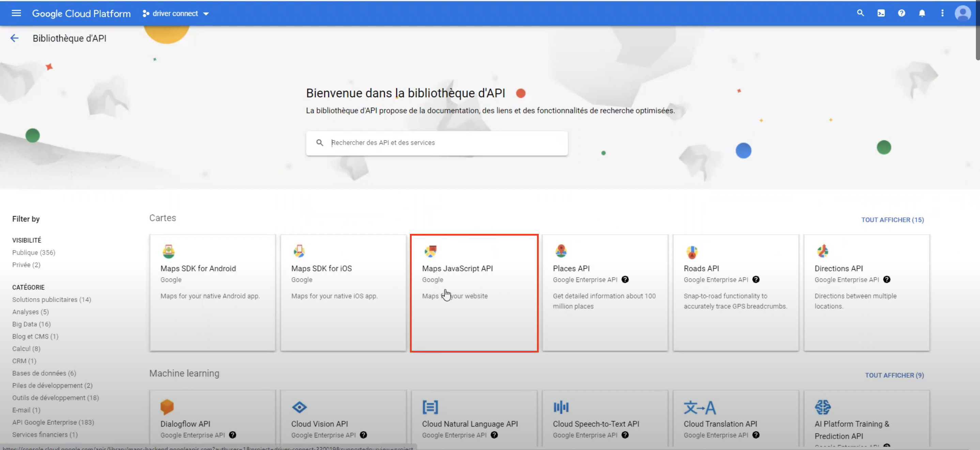Open the Directions API title
The width and height of the screenshot is (980, 450).
coord(839,268)
